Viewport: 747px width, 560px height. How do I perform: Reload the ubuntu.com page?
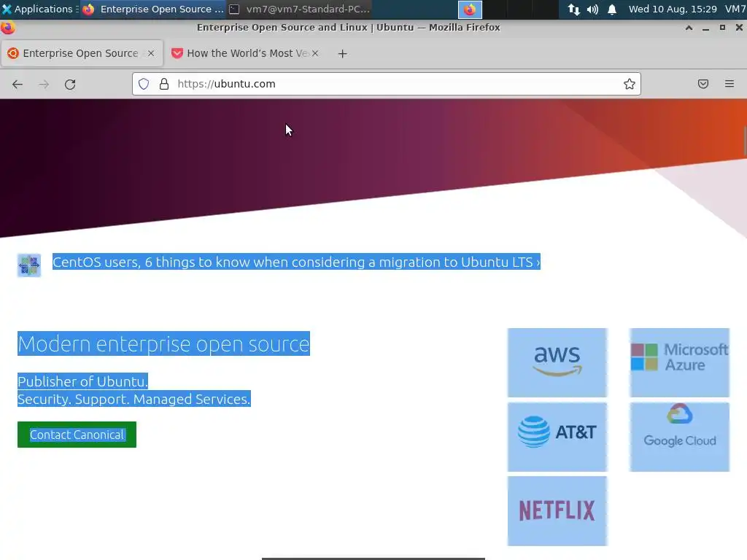70,85
